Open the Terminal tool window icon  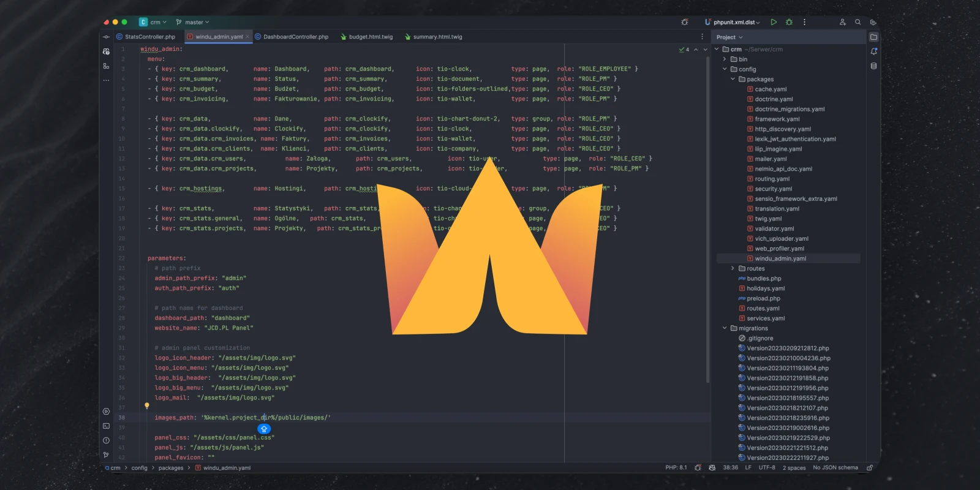tap(106, 426)
